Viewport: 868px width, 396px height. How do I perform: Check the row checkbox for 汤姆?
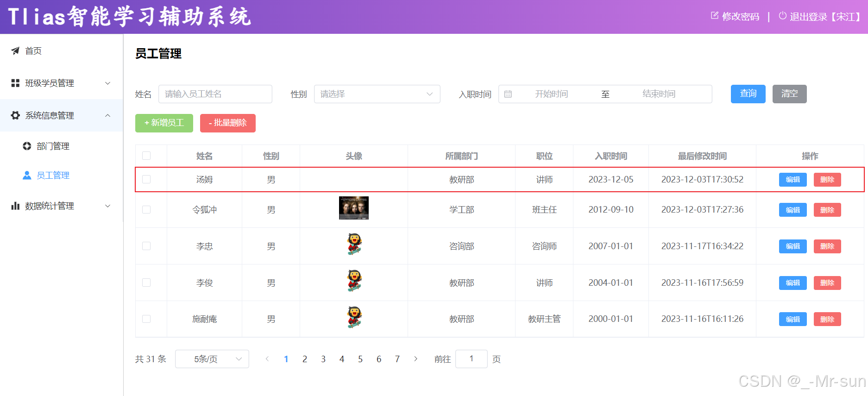tap(146, 179)
